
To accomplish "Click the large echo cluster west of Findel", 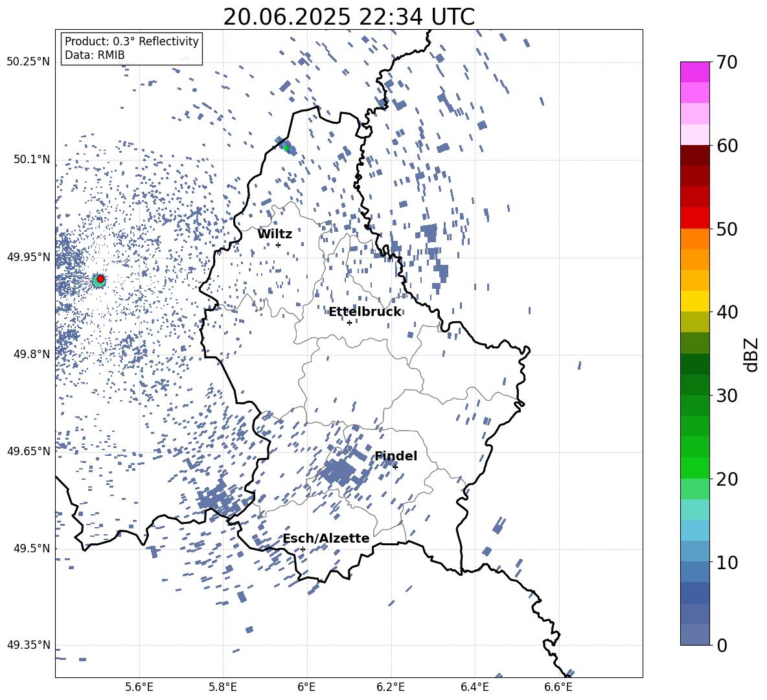I will 338,471.
